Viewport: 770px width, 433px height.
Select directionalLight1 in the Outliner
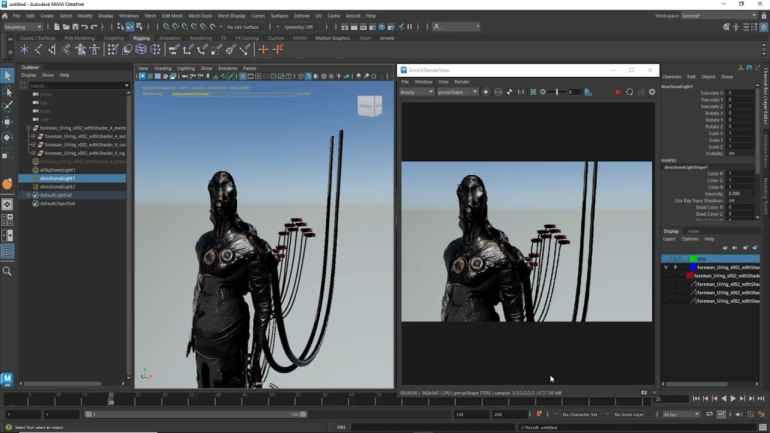click(x=57, y=178)
